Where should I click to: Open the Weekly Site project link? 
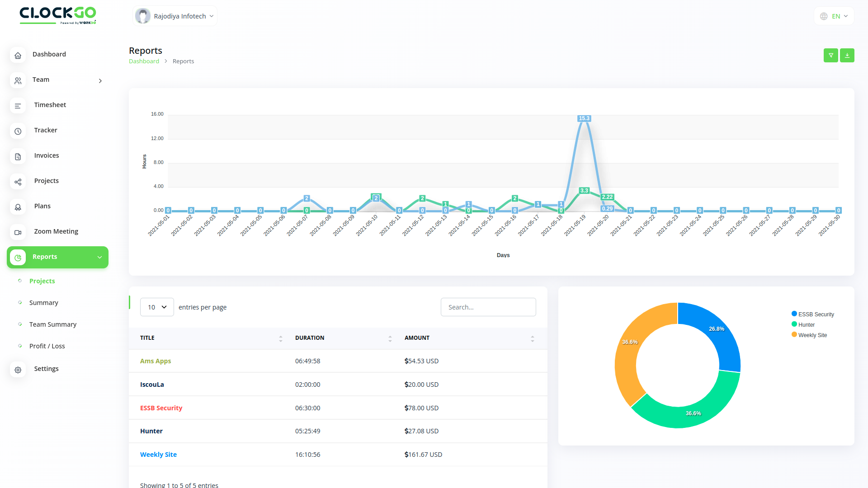coord(158,455)
